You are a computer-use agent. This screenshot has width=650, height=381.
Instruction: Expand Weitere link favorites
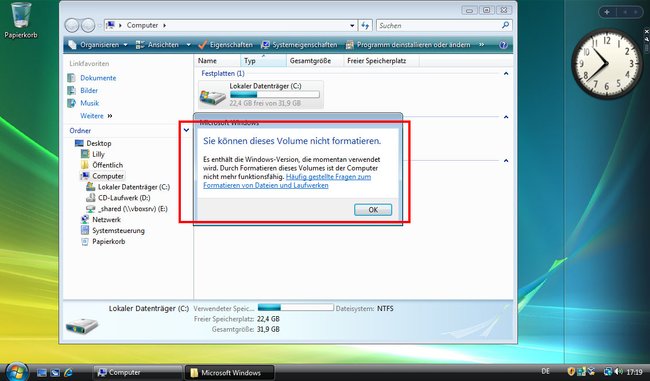(x=96, y=116)
